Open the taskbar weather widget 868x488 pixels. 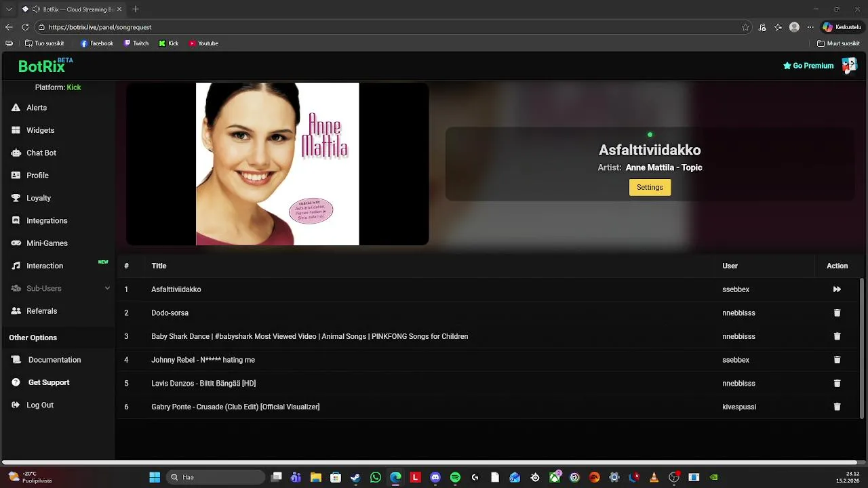click(31, 477)
